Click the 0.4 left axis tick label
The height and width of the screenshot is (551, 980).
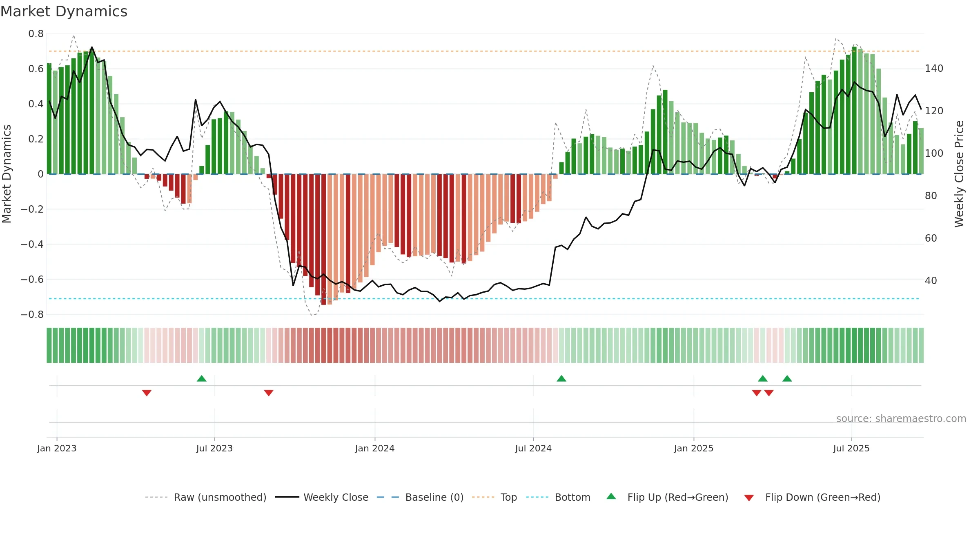[x=36, y=104]
